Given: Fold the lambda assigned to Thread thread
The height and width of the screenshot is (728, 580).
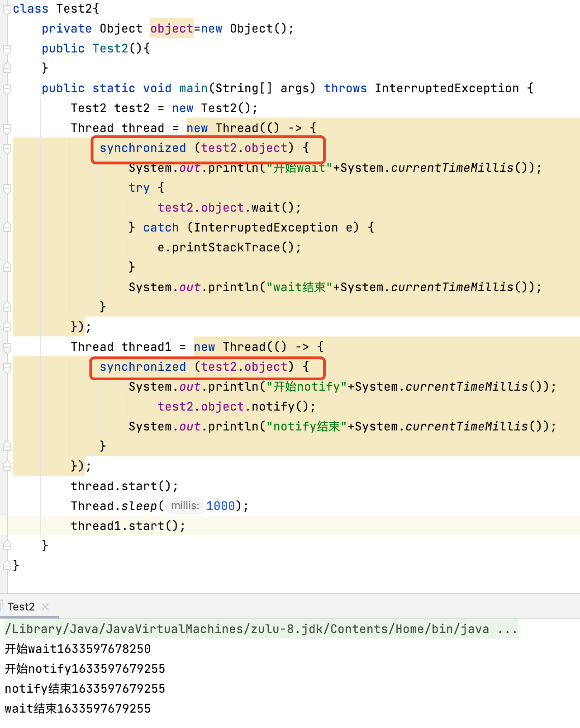Looking at the screenshot, I should (x=7, y=129).
